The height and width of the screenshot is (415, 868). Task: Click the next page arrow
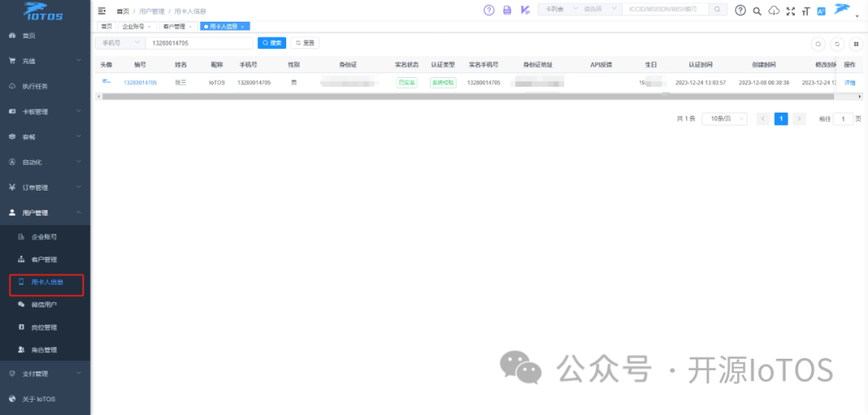coord(799,118)
